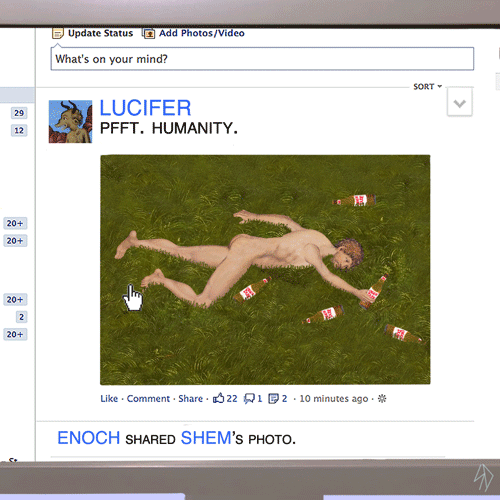Click the gear icon after 10 minutes ago
The width and height of the screenshot is (500, 500).
coord(382,398)
